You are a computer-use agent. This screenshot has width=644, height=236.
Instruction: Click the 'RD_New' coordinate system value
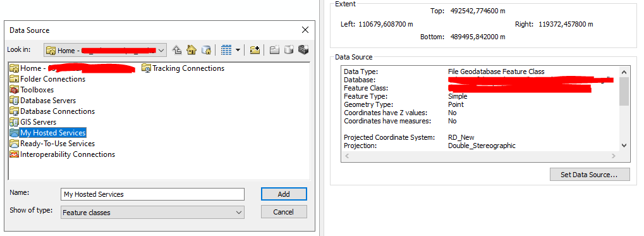click(461, 137)
